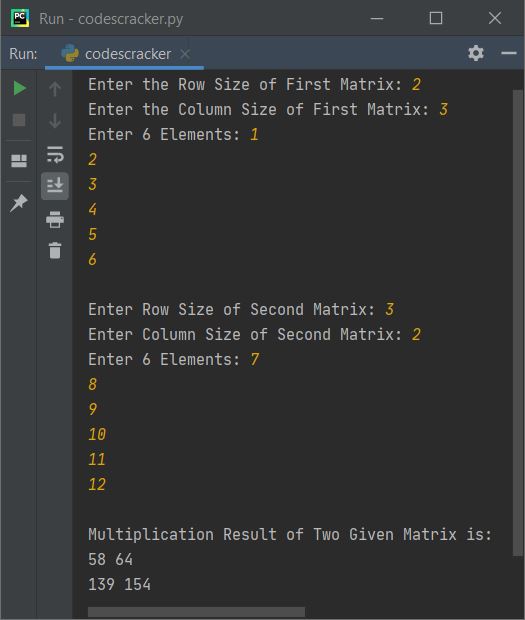Maximize the Run window
The width and height of the screenshot is (525, 620).
tap(436, 18)
